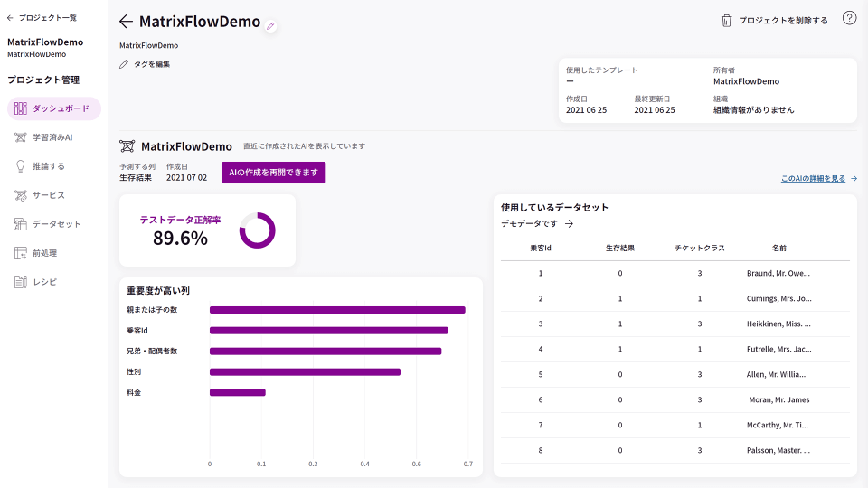The width and height of the screenshot is (868, 488).
Task: Click the pencil icon to edit project name
Action: (x=270, y=26)
